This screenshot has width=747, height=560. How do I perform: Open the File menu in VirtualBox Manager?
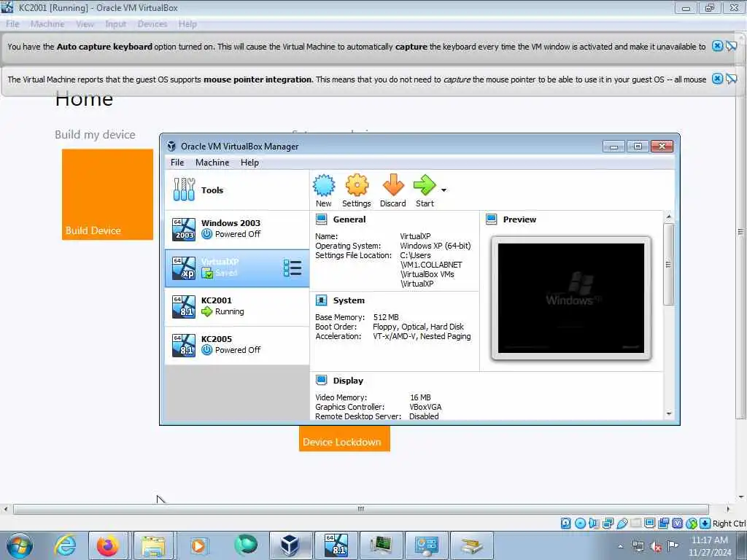pos(177,163)
